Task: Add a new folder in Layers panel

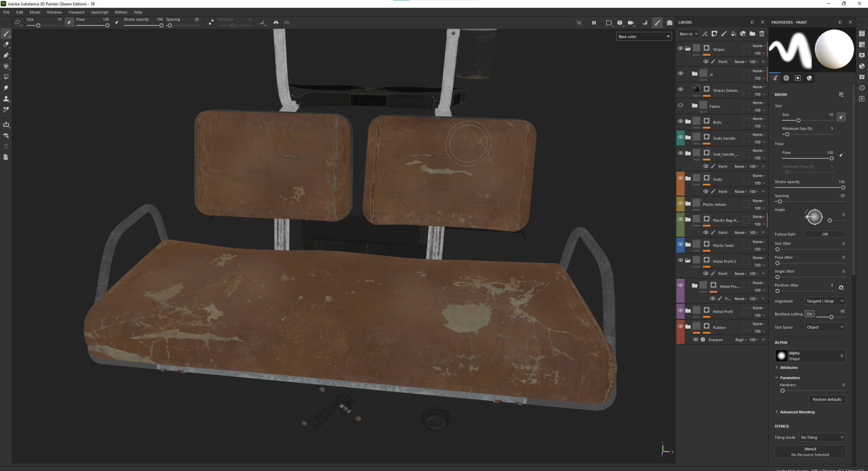Action: tap(752, 34)
